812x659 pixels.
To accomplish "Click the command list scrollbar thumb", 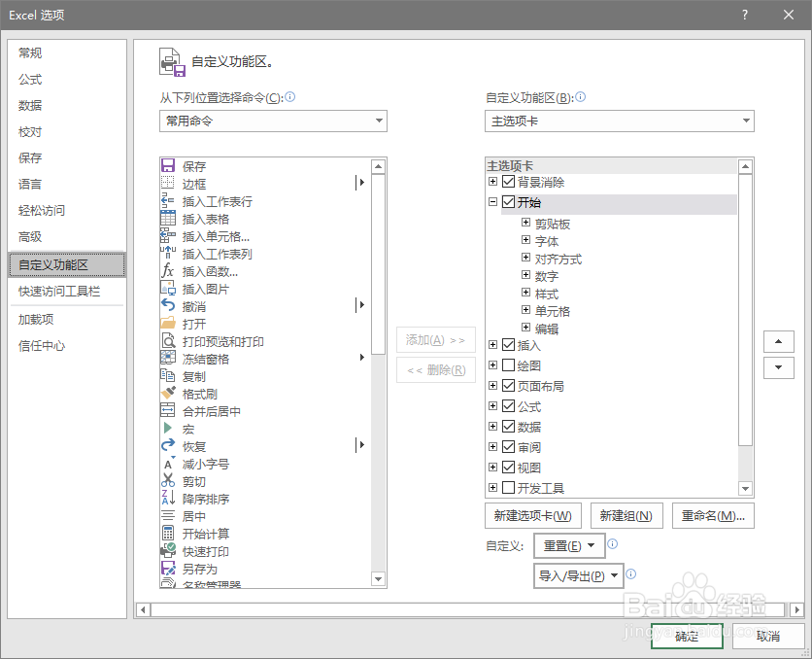I will click(x=378, y=264).
